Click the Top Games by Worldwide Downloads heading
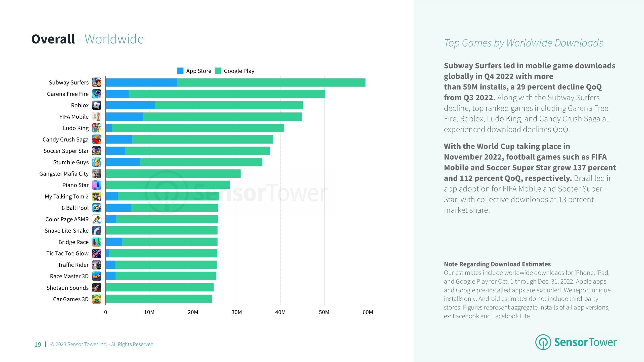 523,43
